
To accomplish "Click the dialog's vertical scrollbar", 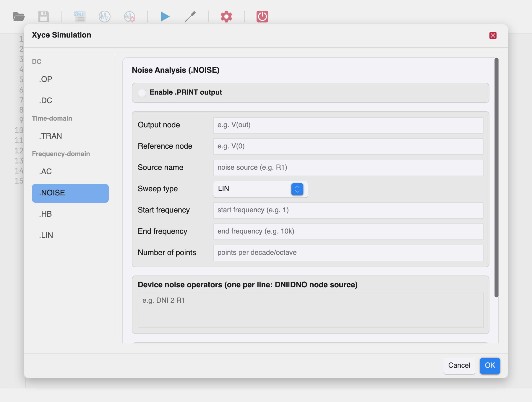I will coord(497,177).
